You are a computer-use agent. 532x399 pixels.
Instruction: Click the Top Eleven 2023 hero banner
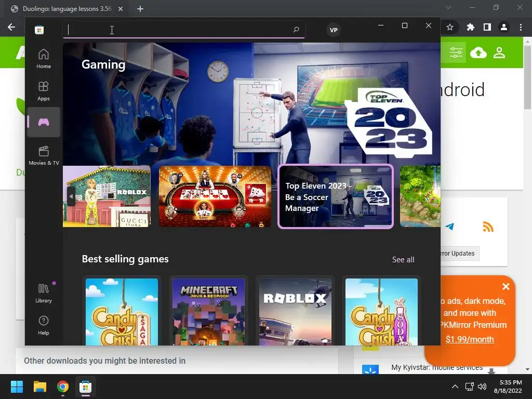[x=251, y=104]
